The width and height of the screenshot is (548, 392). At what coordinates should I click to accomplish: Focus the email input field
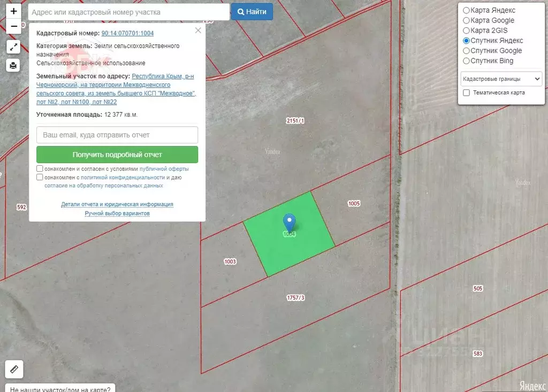(x=117, y=135)
